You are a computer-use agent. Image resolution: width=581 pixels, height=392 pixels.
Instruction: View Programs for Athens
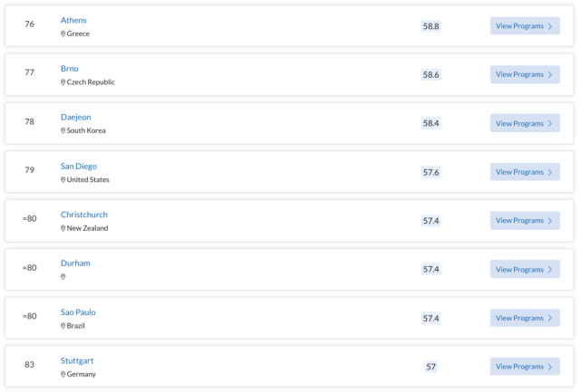(525, 26)
